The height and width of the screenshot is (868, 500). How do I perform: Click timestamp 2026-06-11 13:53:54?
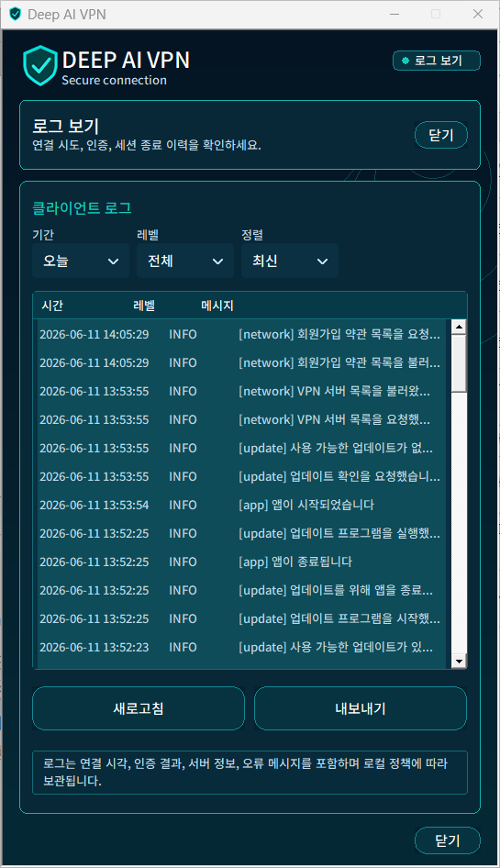coord(94,505)
